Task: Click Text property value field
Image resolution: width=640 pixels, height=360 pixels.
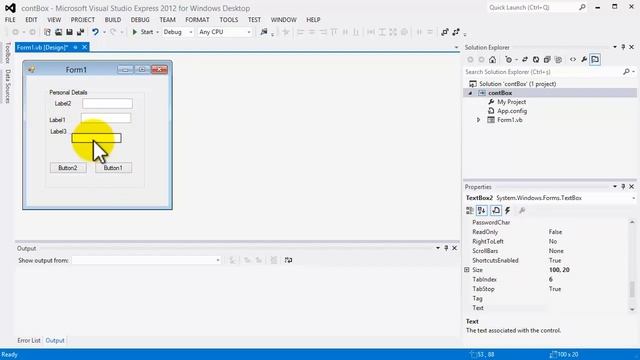Action: (587, 308)
